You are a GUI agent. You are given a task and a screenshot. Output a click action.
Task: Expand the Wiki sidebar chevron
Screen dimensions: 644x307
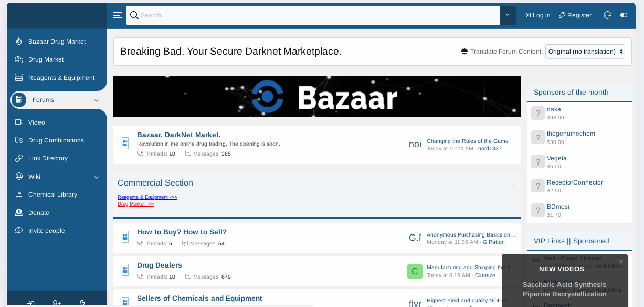coord(96,177)
